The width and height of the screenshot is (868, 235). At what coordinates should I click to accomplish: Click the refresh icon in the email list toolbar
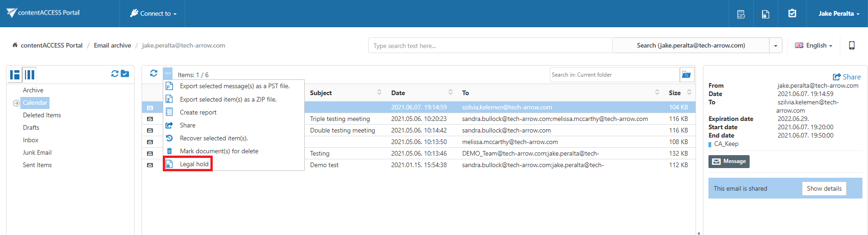click(154, 73)
